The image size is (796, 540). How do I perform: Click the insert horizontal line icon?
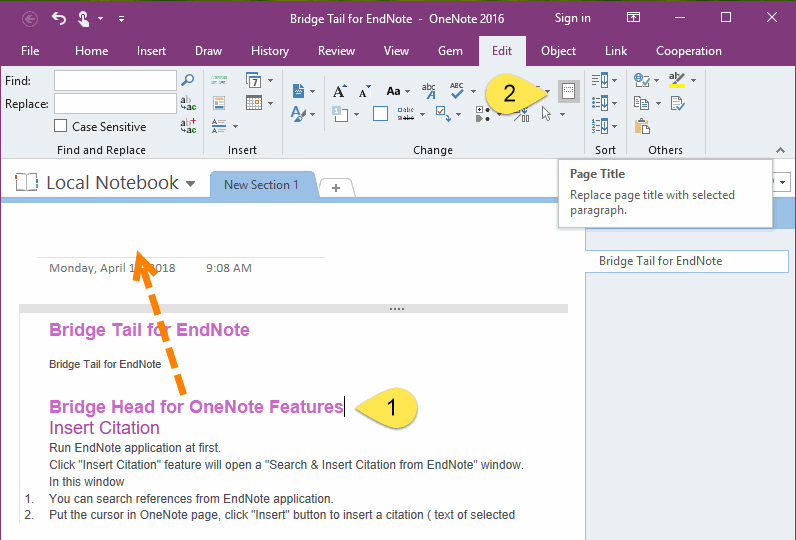point(219,126)
